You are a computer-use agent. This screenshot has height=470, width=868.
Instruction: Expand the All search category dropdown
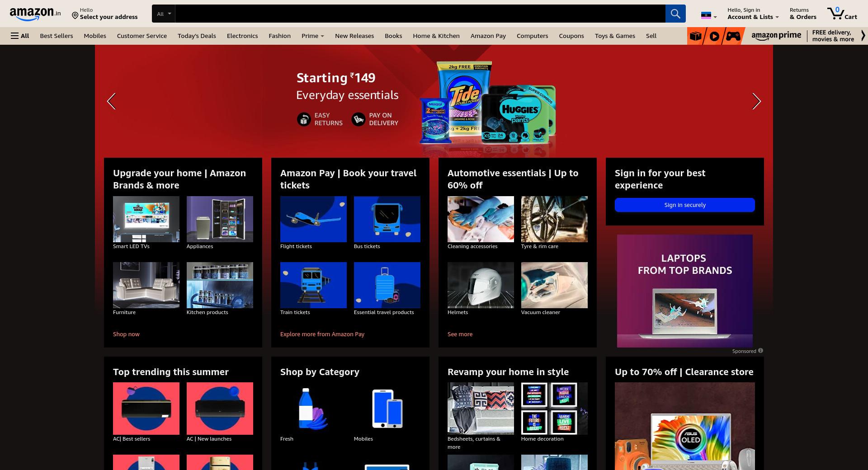click(164, 14)
